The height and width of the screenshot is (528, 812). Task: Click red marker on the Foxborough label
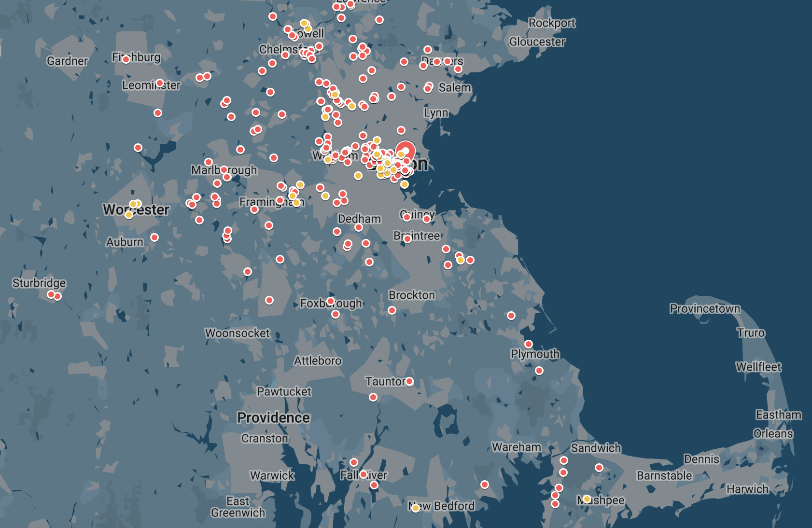pyautogui.click(x=331, y=301)
